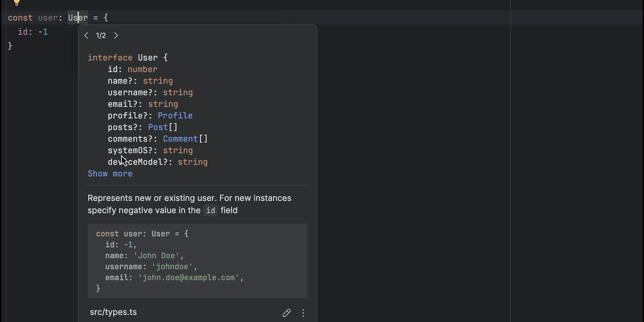644x322 pixels.
Task: Click the closing brace in the editor
Action: [x=10, y=46]
